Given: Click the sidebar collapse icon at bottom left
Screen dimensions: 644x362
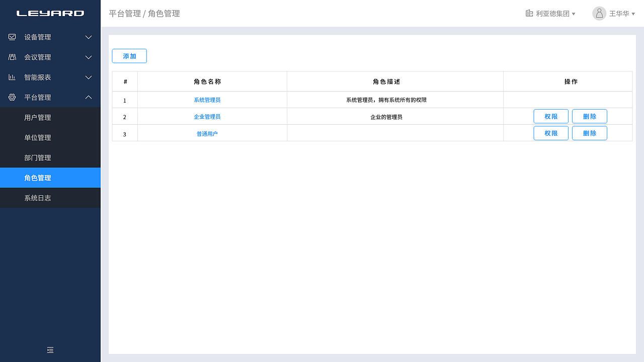Looking at the screenshot, I should pyautogui.click(x=50, y=349).
